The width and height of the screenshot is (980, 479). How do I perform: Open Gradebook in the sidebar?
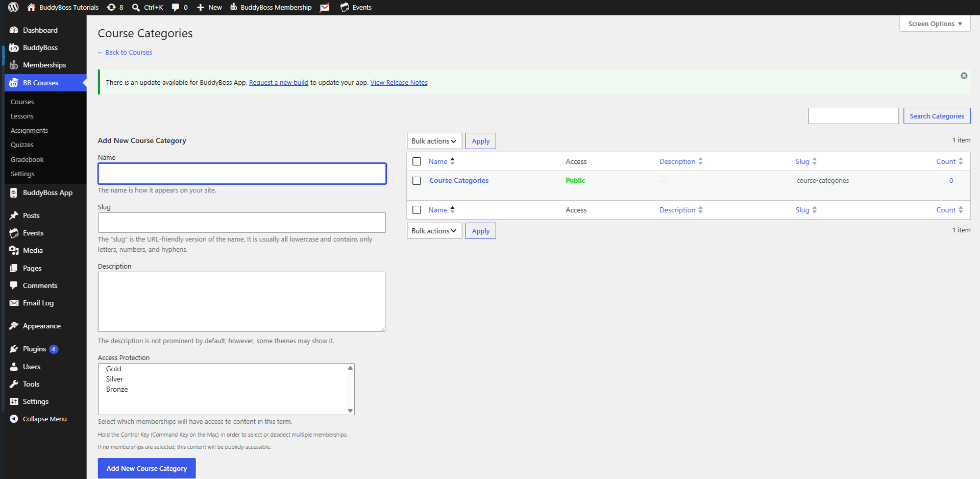tap(27, 159)
